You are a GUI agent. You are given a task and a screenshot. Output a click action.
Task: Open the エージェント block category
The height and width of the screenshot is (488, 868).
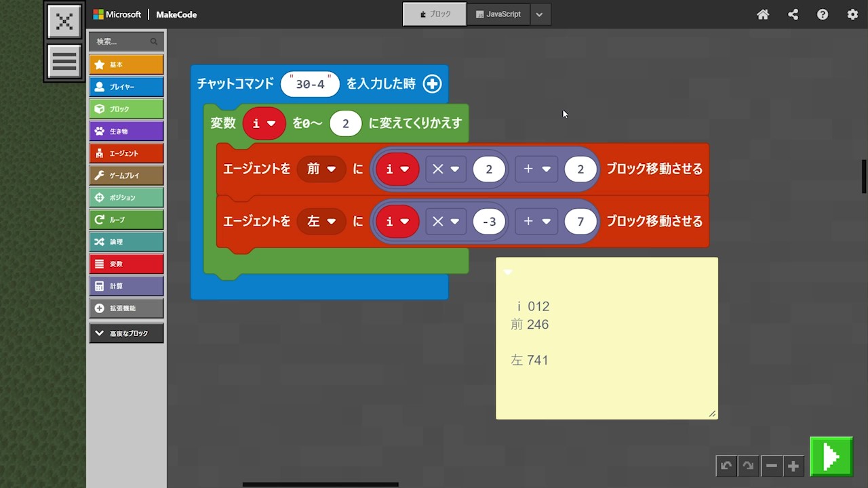click(126, 153)
